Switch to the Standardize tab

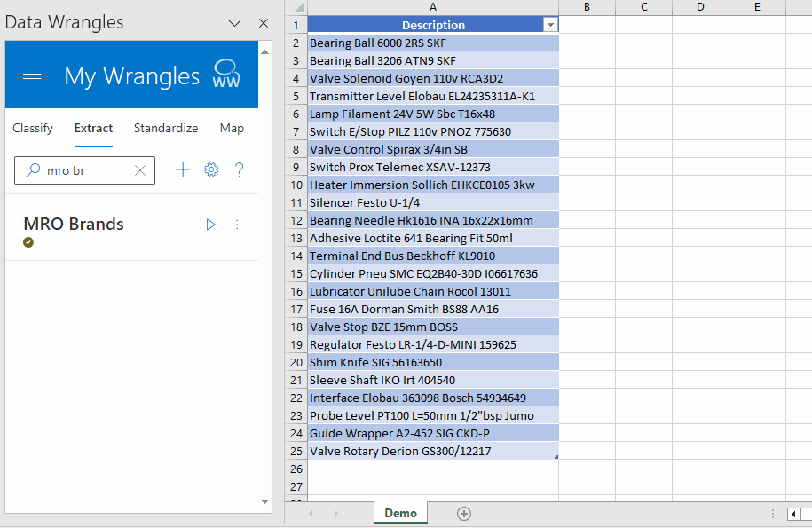point(166,129)
